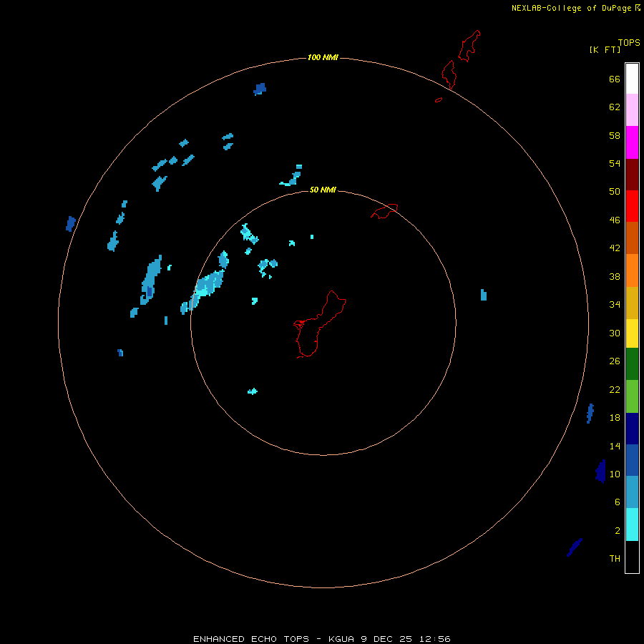644x644 pixels.
Task: Click the black TH legend swatch
Action: click(632, 557)
